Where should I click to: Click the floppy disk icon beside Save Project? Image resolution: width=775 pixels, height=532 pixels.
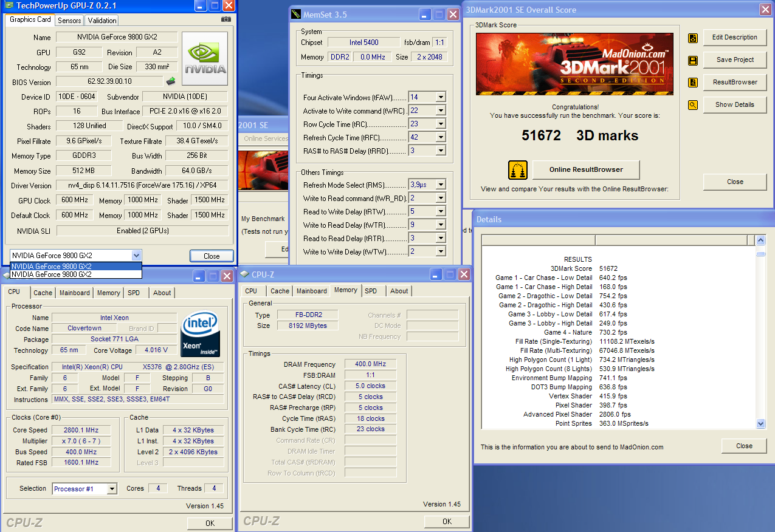pos(693,60)
